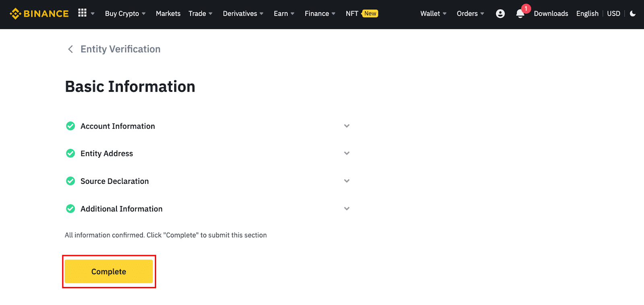Open the Downloads link
Image resolution: width=644 pixels, height=305 pixels.
(x=551, y=14)
